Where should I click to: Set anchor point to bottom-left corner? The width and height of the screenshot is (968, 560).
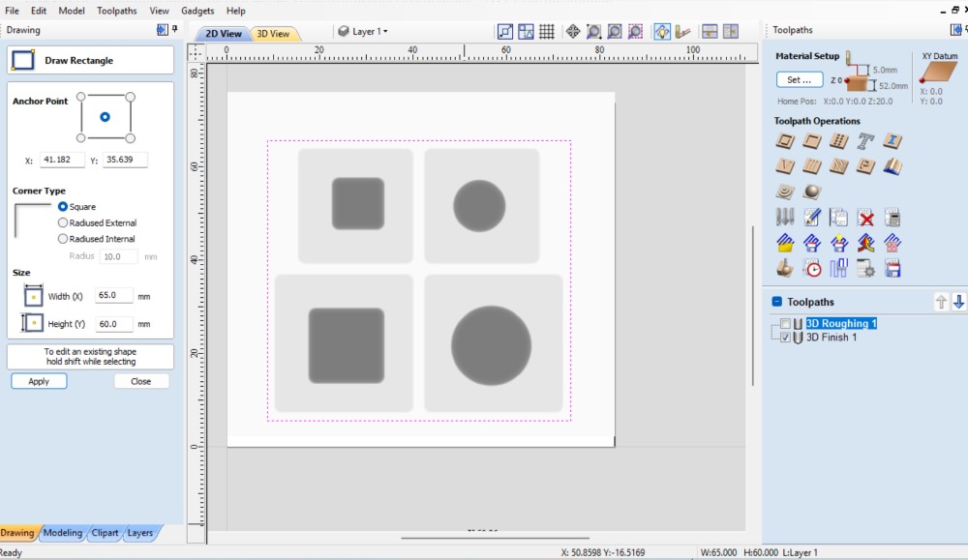click(x=81, y=138)
